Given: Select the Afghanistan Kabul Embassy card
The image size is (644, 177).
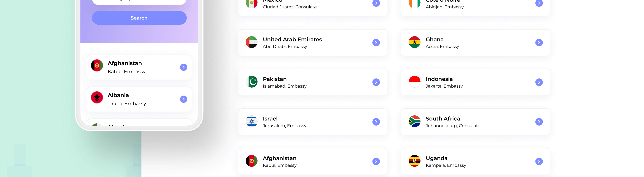Looking at the screenshot, I should pyautogui.click(x=313, y=161).
